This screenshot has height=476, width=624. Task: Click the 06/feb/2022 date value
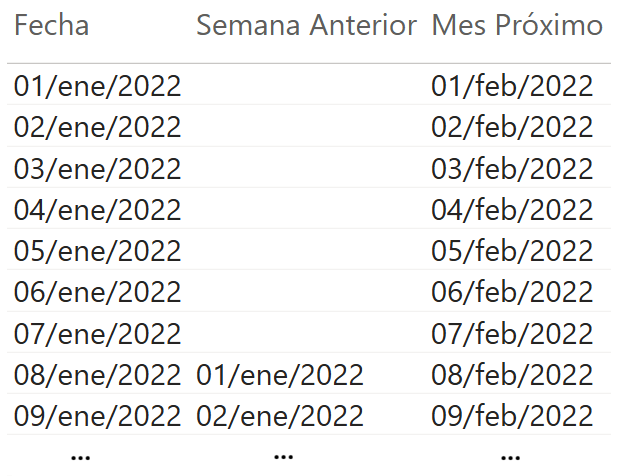click(x=512, y=292)
